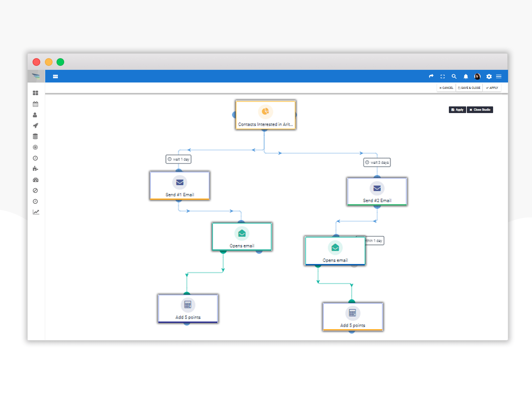Click envelope icon in Send #1 Email
This screenshot has height=399, width=532.
click(180, 182)
